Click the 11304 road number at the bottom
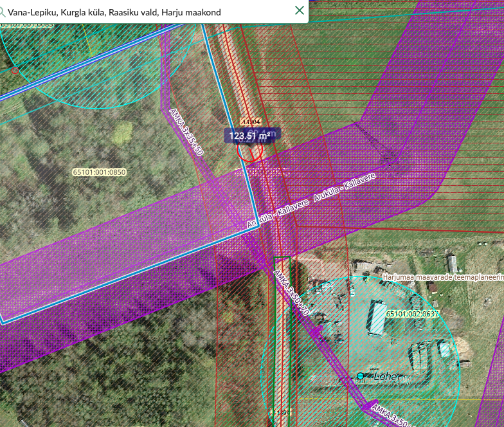Image resolution: width=504 pixels, height=427 pixels. [281, 412]
